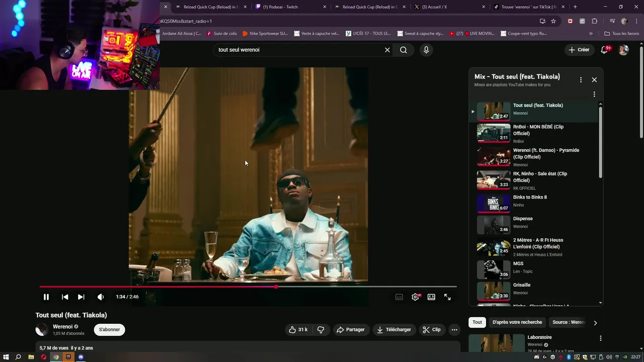Viewport: 644px width, 362px height.
Task: Click the install app icon in the address bar
Action: pyautogui.click(x=542, y=21)
